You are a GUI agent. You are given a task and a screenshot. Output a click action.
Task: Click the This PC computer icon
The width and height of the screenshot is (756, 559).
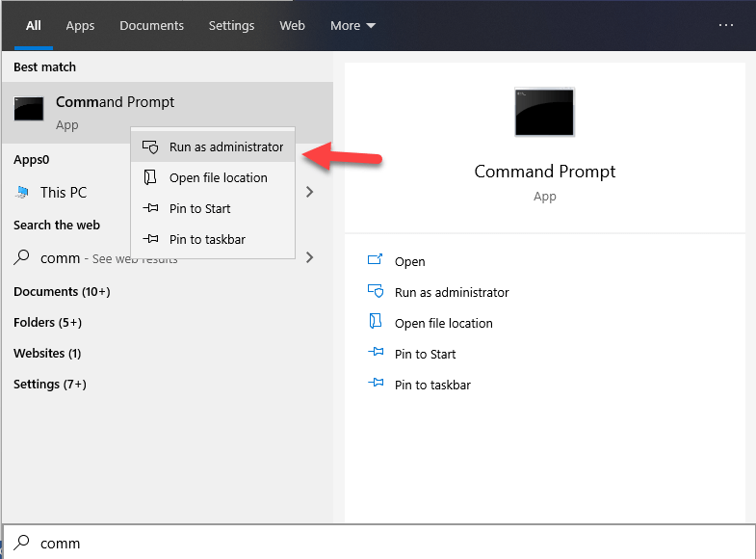pyautogui.click(x=22, y=192)
